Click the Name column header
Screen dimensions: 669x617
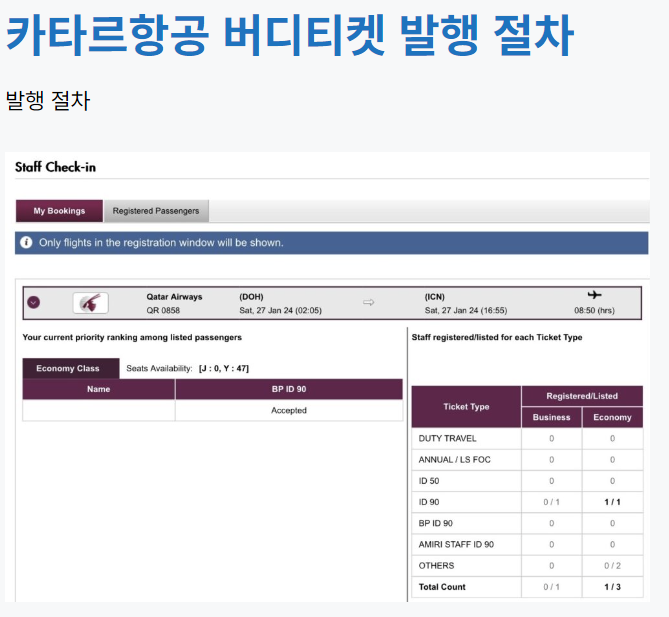tap(99, 389)
